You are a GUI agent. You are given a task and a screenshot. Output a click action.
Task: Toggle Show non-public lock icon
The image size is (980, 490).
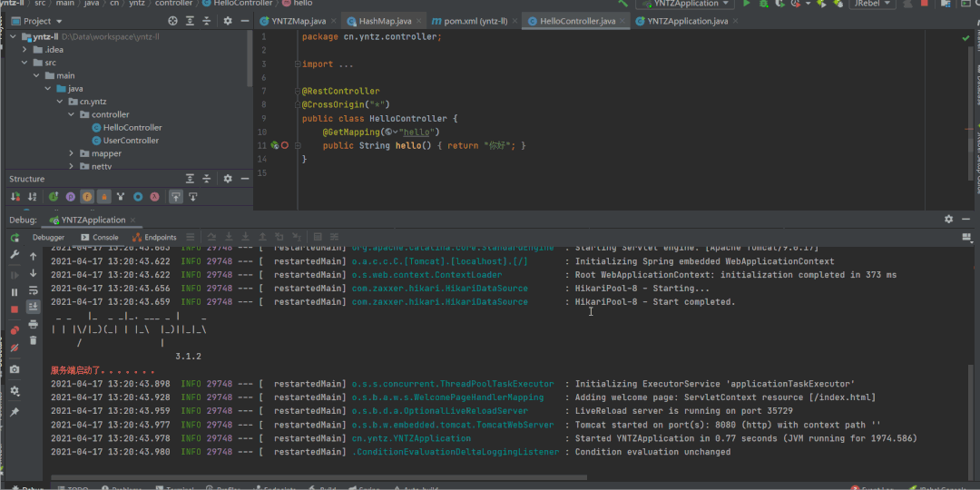click(104, 197)
